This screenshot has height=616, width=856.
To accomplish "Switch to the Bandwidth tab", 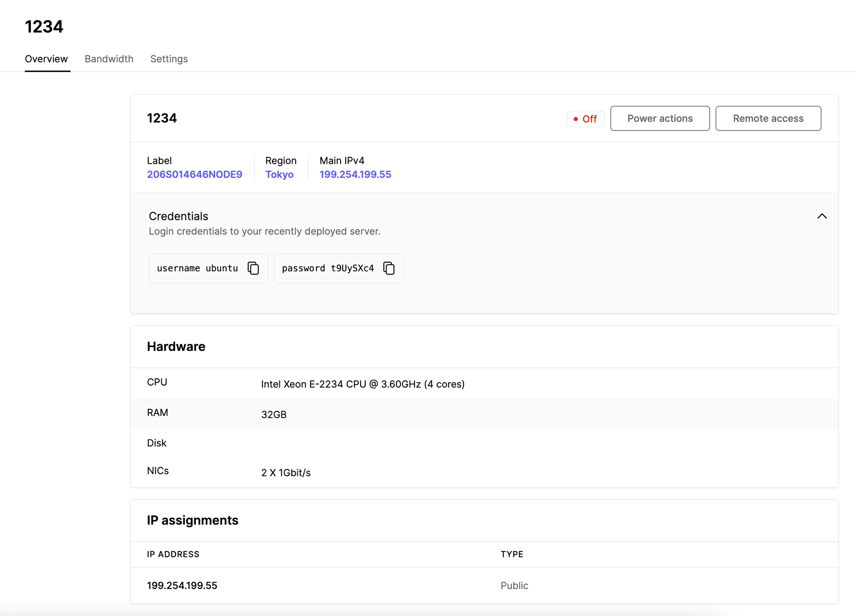I will tap(109, 59).
